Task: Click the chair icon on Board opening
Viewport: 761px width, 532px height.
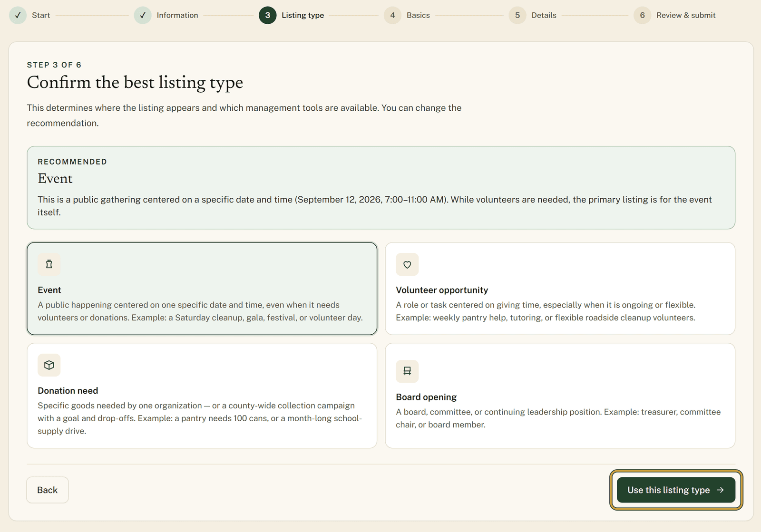Action: pyautogui.click(x=407, y=371)
